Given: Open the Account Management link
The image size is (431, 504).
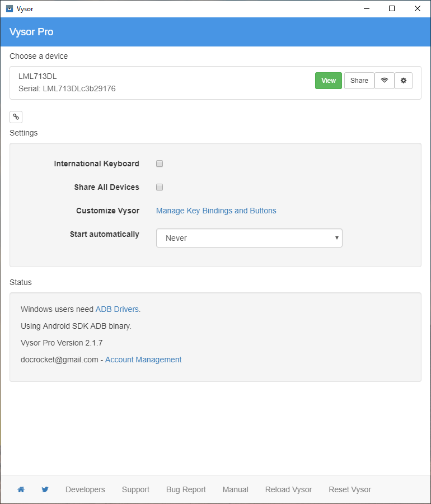Looking at the screenshot, I should (x=143, y=360).
